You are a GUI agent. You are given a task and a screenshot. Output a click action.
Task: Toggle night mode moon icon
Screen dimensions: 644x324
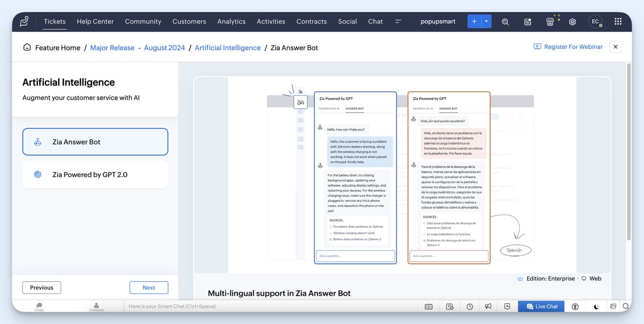(596, 306)
